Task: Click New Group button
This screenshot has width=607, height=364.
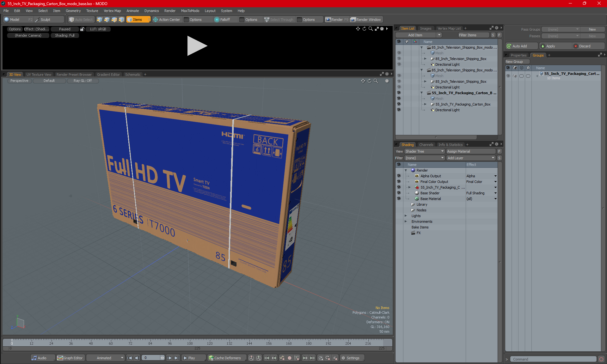Action: click(x=517, y=62)
